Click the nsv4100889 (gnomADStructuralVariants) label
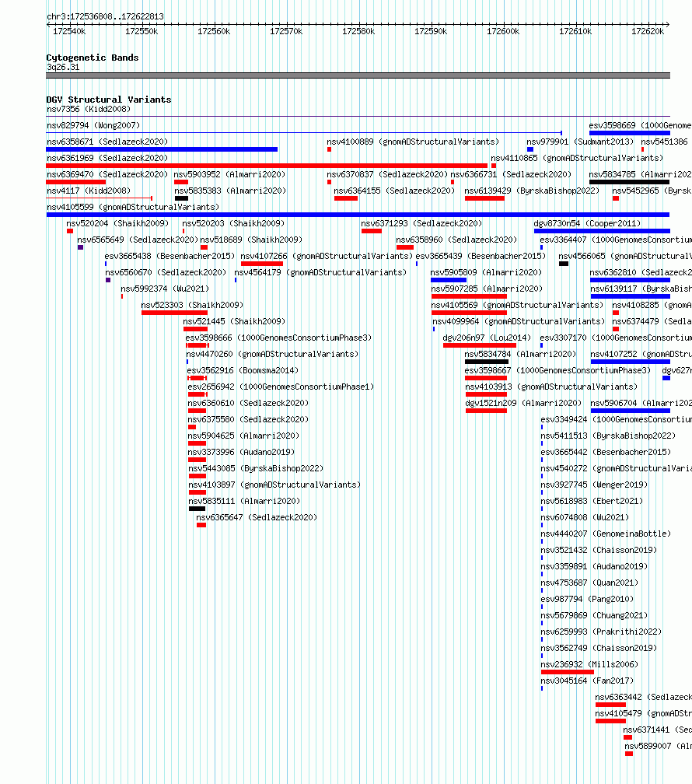 [413, 142]
